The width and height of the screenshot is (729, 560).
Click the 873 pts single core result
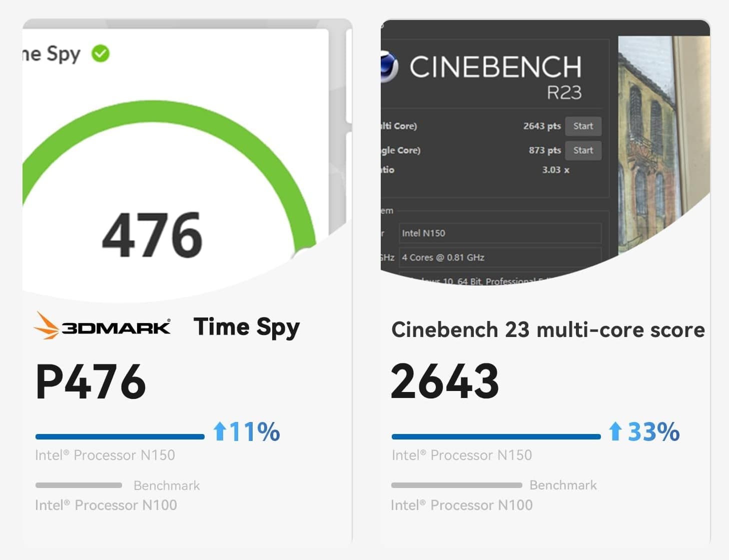click(x=544, y=150)
